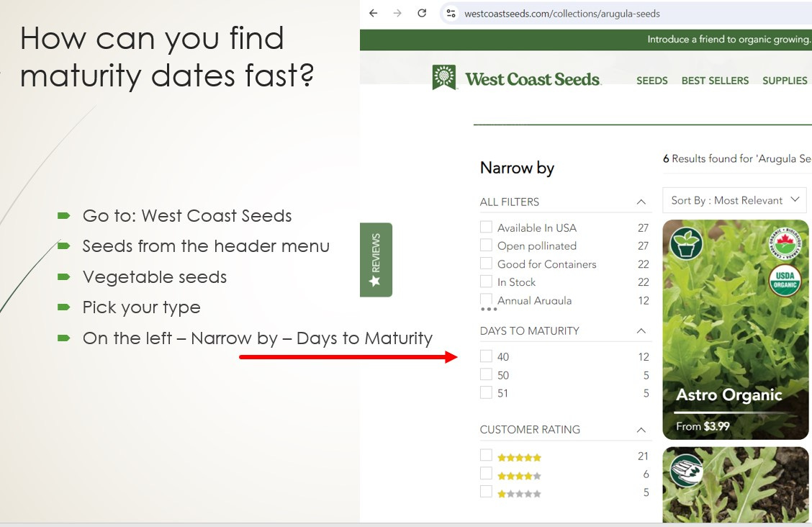
Task: Check the 51 days to maturity box
Action: point(486,392)
